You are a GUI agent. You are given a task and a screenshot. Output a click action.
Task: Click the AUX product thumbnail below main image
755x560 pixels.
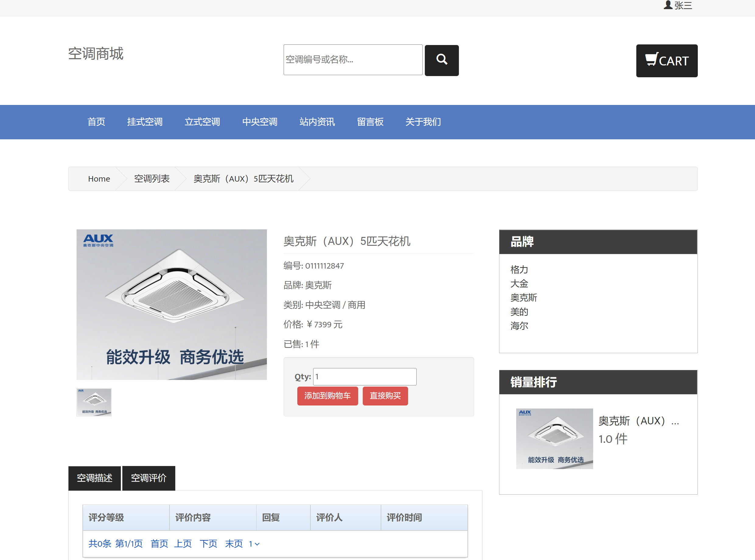[x=94, y=402]
